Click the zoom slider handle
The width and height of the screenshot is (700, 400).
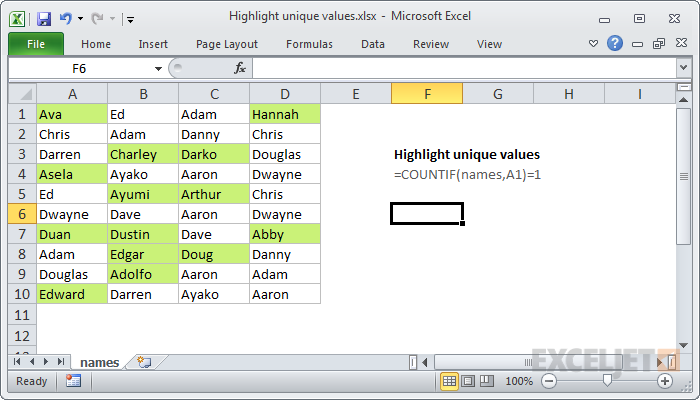[607, 380]
